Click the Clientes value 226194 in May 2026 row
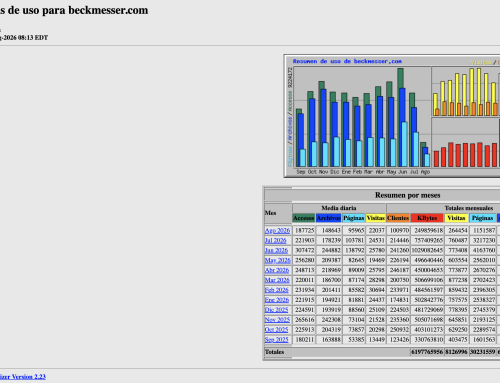The width and height of the screenshot is (500, 383). [x=399, y=260]
